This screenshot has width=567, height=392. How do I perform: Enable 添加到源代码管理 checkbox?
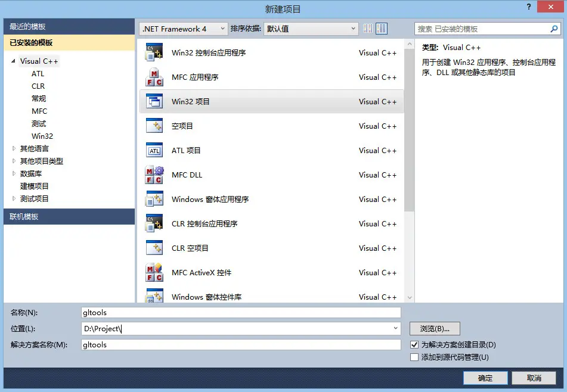[x=414, y=357]
